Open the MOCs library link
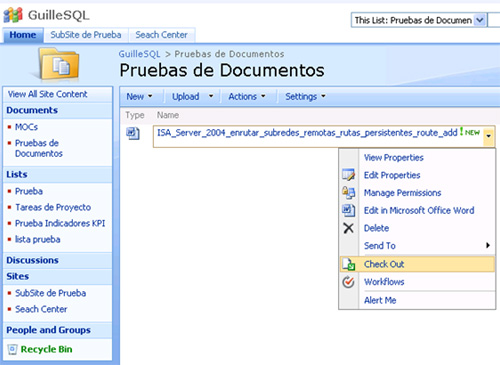500x365 pixels. pyautogui.click(x=26, y=127)
